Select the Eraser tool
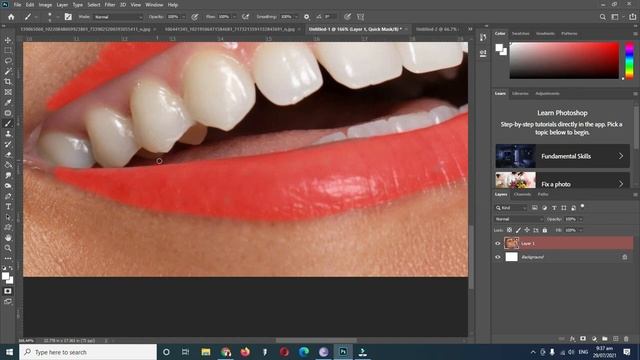The height and width of the screenshot is (360, 640). (x=8, y=154)
